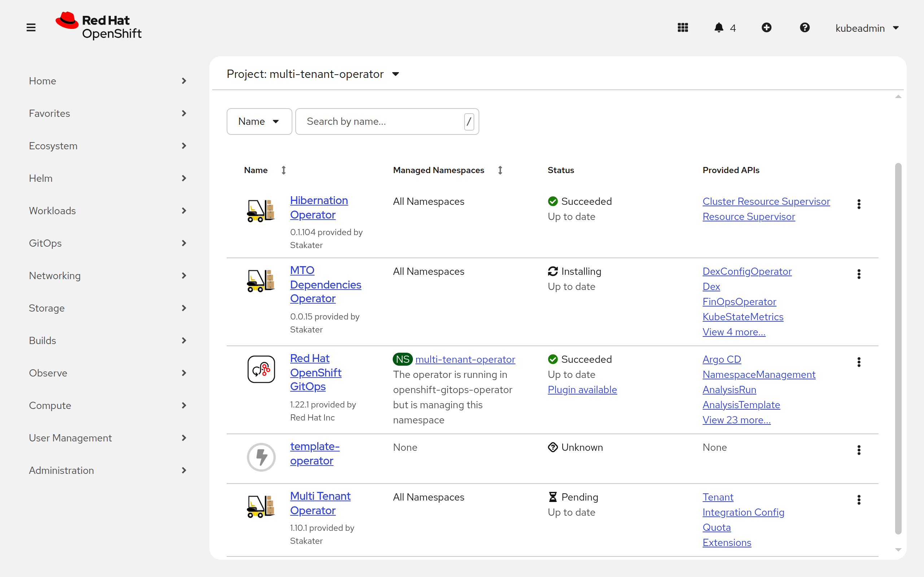Open the help question mark menu
This screenshot has height=577, width=924.
[x=805, y=27]
